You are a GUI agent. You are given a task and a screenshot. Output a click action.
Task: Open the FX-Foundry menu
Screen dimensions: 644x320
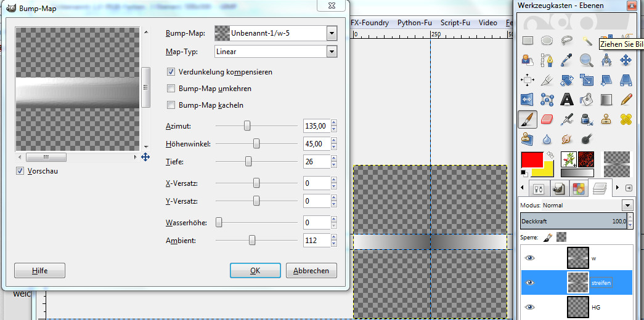click(370, 23)
